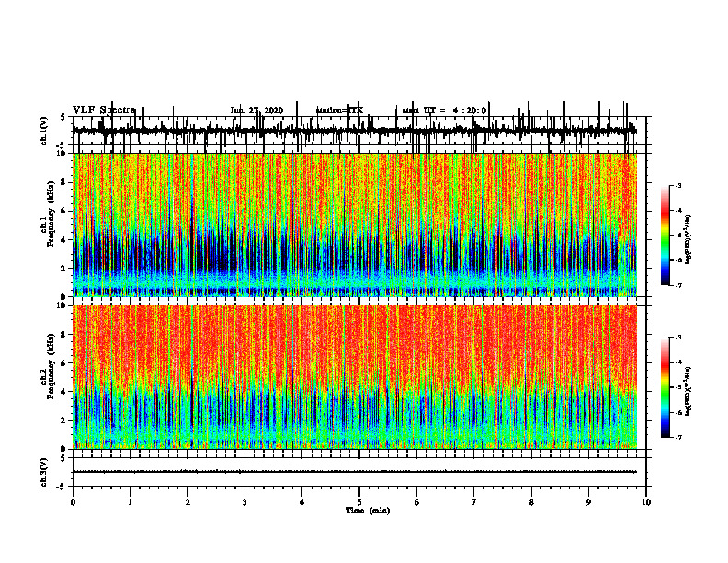
Task: Click the "2" kHz tick on ch.2 spectrogram
Action: 64,420
